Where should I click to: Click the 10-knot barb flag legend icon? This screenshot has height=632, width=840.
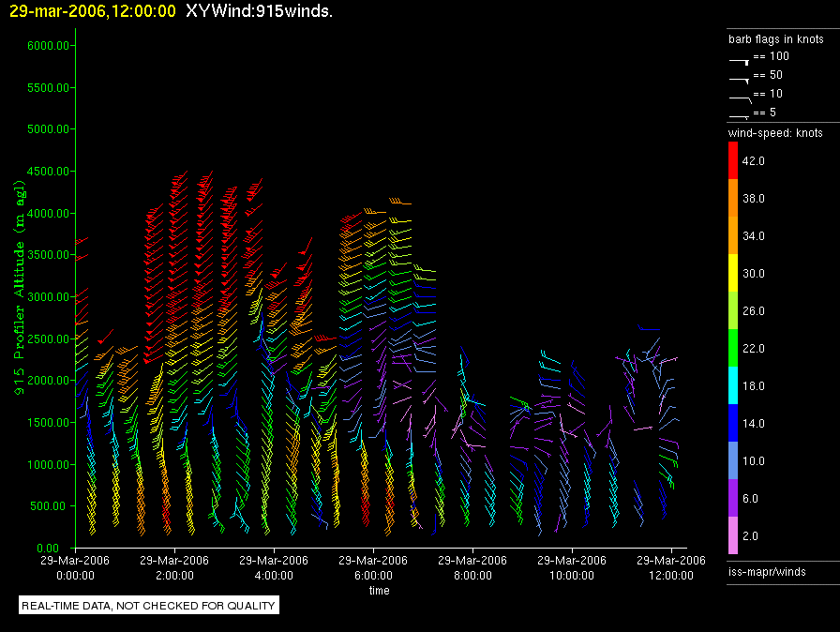pos(740,98)
